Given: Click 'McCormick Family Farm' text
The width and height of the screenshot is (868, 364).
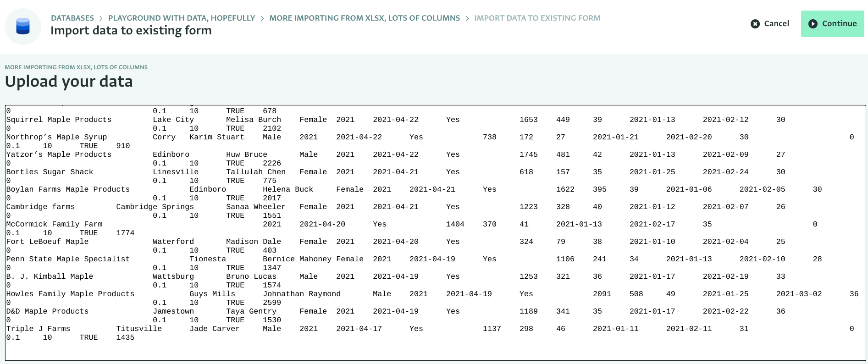Looking at the screenshot, I should (54, 224).
